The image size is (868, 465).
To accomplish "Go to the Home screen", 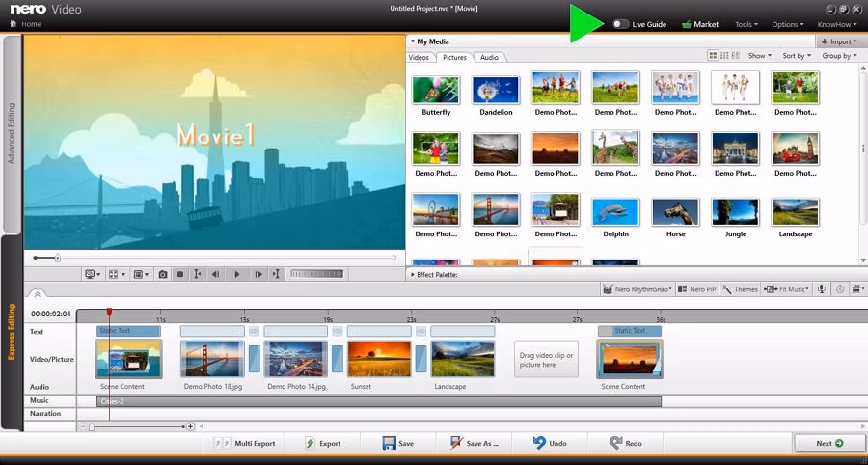I will 26,24.
